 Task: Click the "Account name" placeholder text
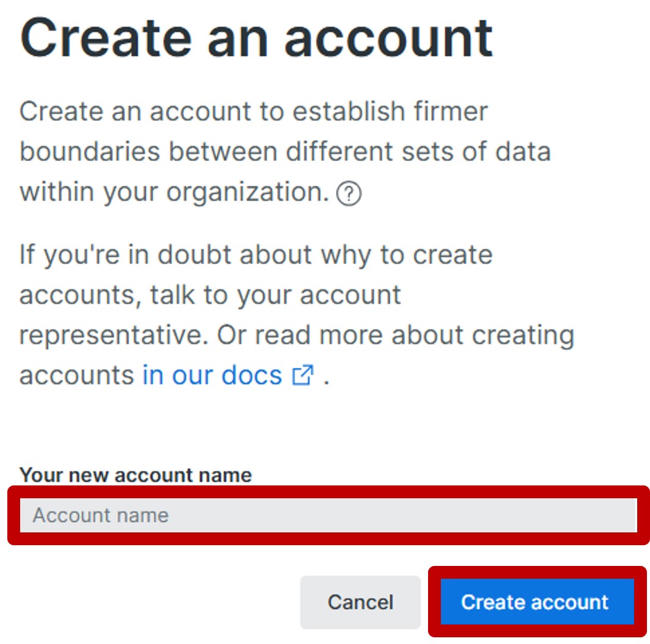pos(101,515)
